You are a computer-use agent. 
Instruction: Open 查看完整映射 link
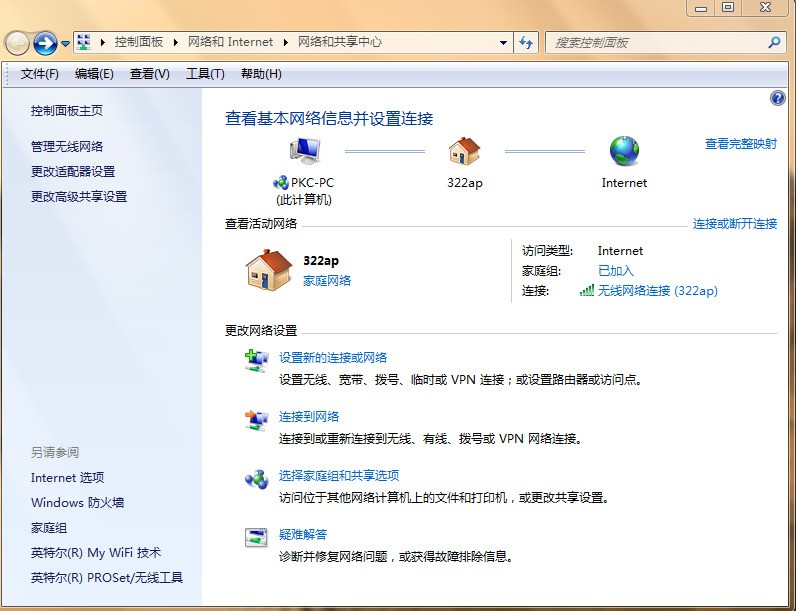coord(740,144)
